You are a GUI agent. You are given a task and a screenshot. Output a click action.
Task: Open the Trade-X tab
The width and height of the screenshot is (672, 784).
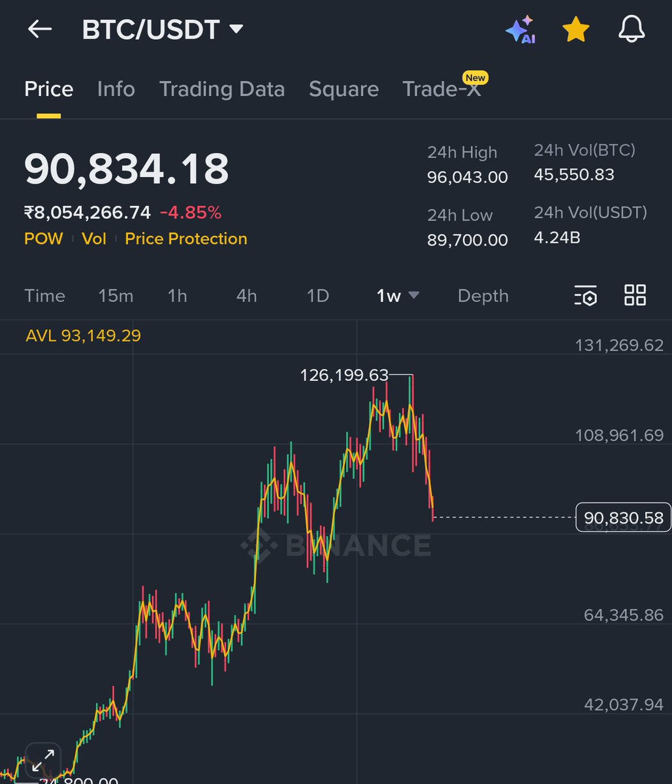point(442,89)
